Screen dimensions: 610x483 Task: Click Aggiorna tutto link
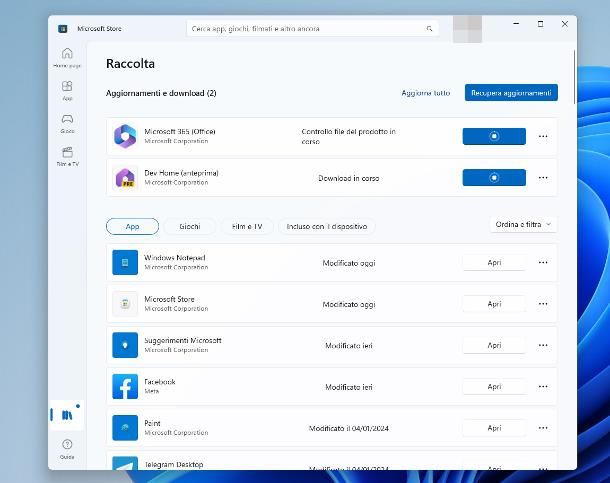tap(426, 93)
